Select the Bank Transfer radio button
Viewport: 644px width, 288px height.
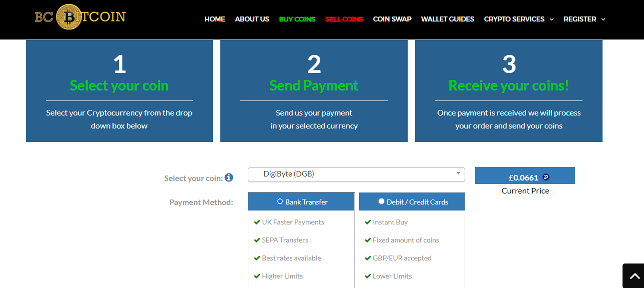point(280,201)
